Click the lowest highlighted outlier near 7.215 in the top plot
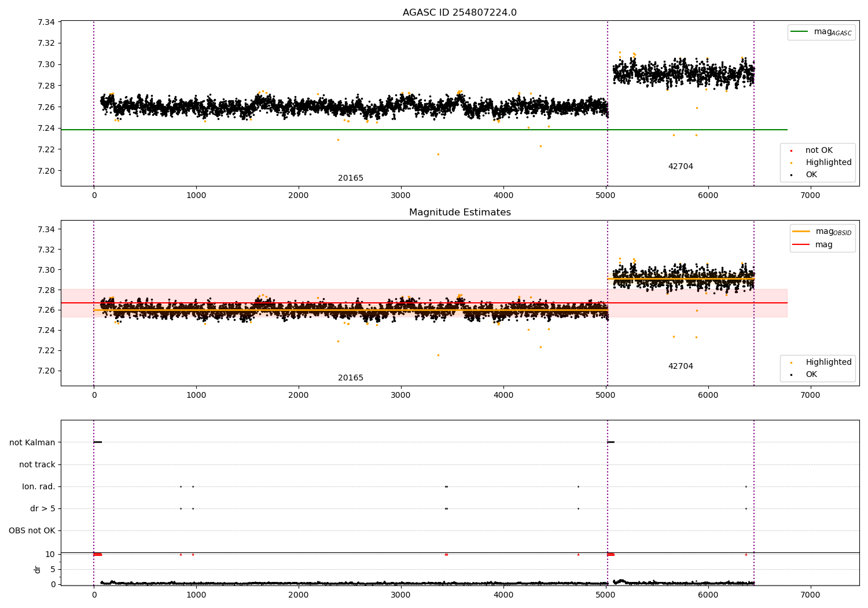 click(438, 154)
